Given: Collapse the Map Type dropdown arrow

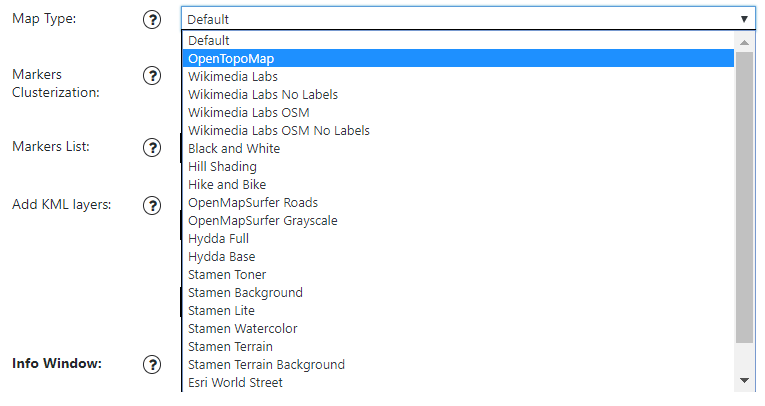Looking at the screenshot, I should coord(744,19).
